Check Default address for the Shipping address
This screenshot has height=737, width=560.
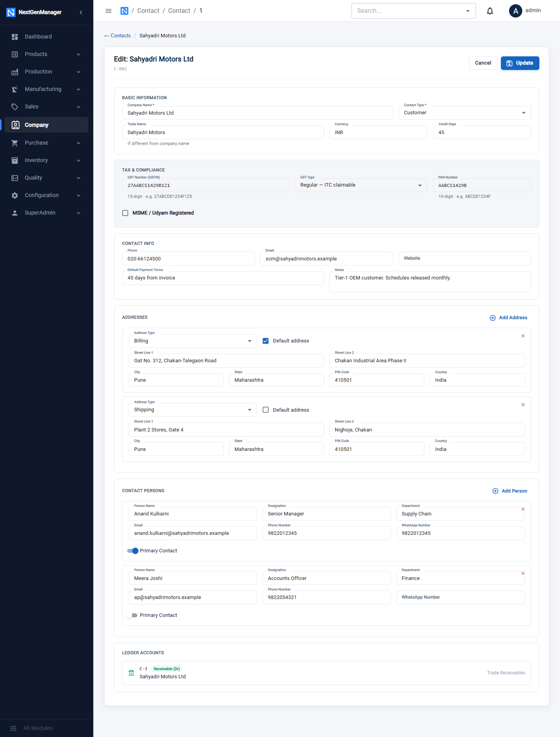click(x=266, y=410)
